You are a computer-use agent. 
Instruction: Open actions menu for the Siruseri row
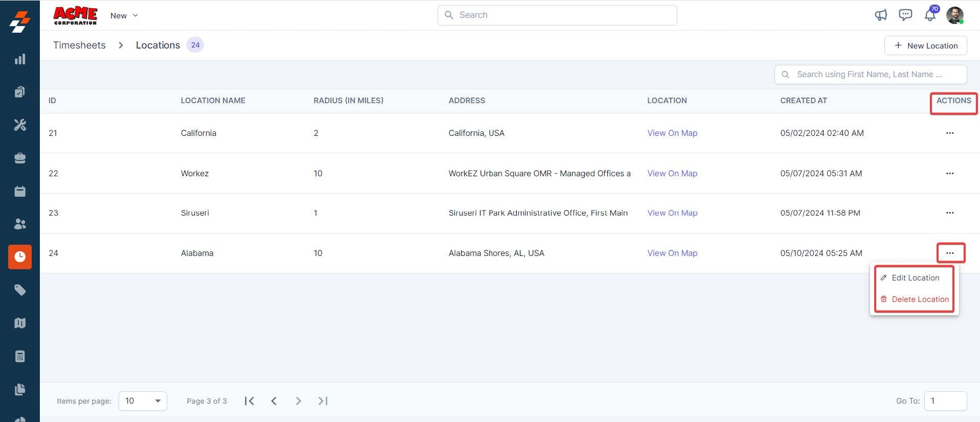coord(950,213)
